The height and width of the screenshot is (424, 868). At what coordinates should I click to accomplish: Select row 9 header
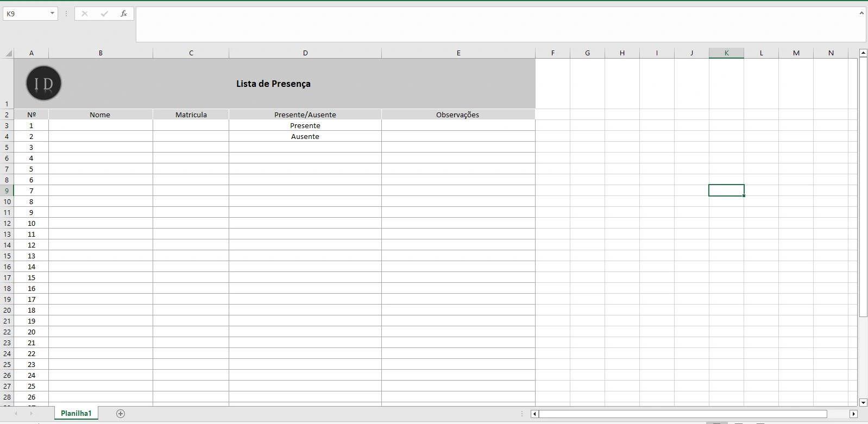coord(7,191)
